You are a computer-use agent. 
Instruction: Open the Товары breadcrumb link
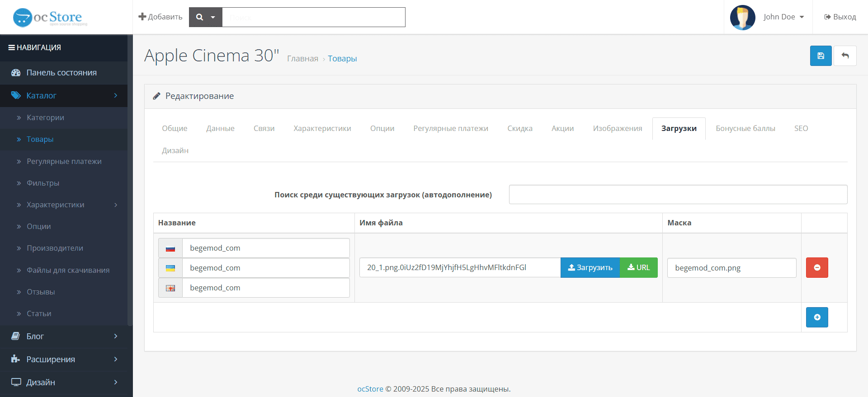click(x=342, y=58)
